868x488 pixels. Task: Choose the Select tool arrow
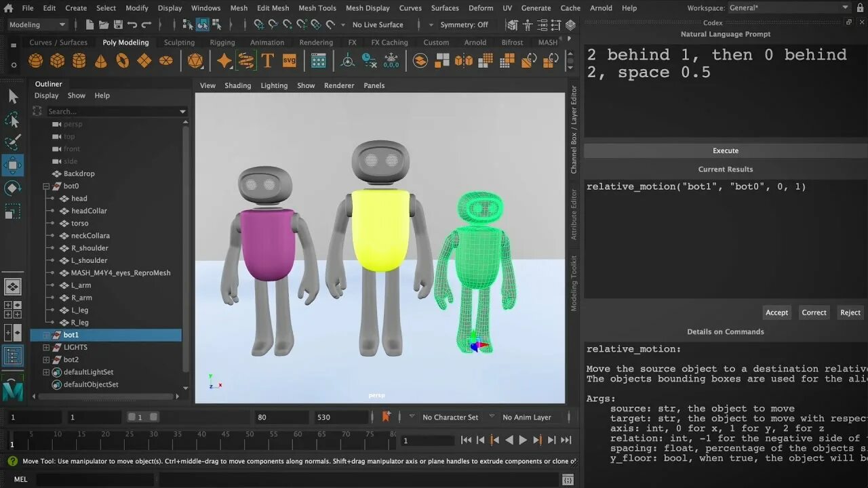13,96
